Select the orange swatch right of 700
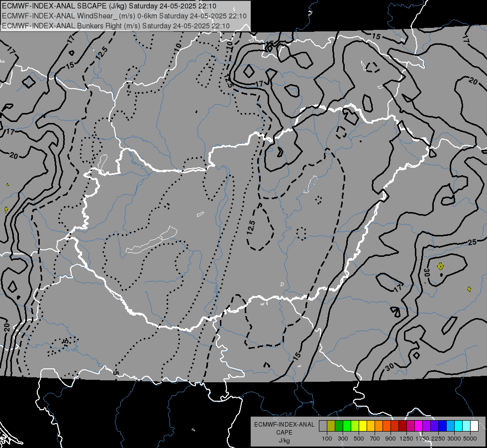Screen dimensions: 487x448 tap(379, 426)
